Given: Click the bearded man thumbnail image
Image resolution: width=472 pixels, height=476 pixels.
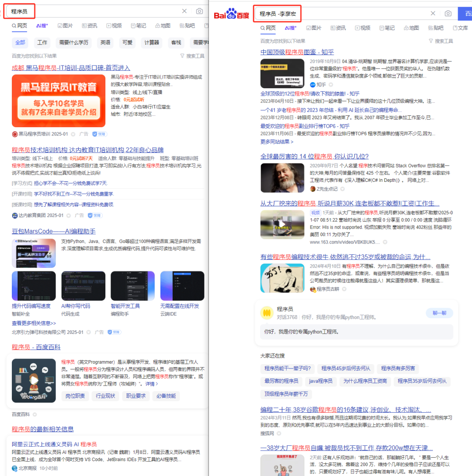Looking at the screenshot, I should point(282,178).
